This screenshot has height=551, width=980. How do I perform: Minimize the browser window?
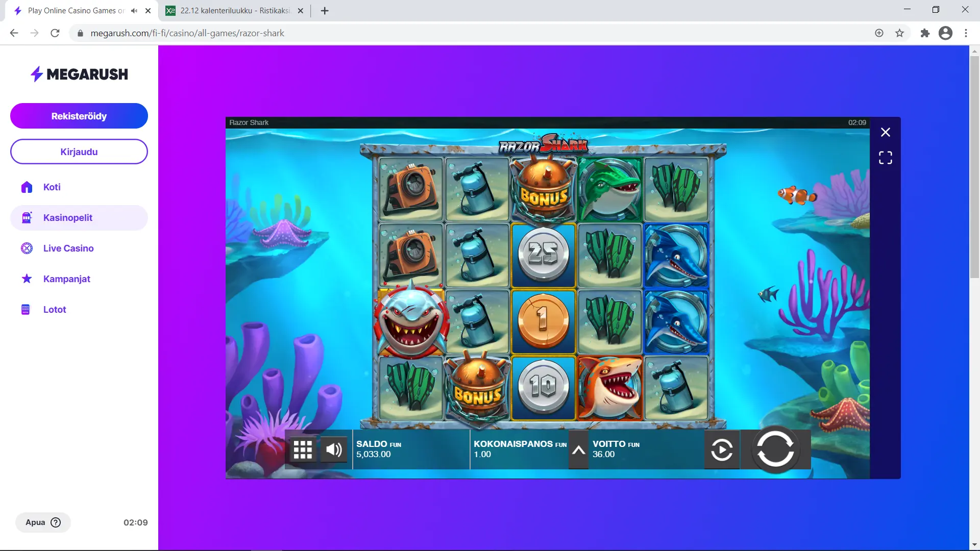click(907, 10)
